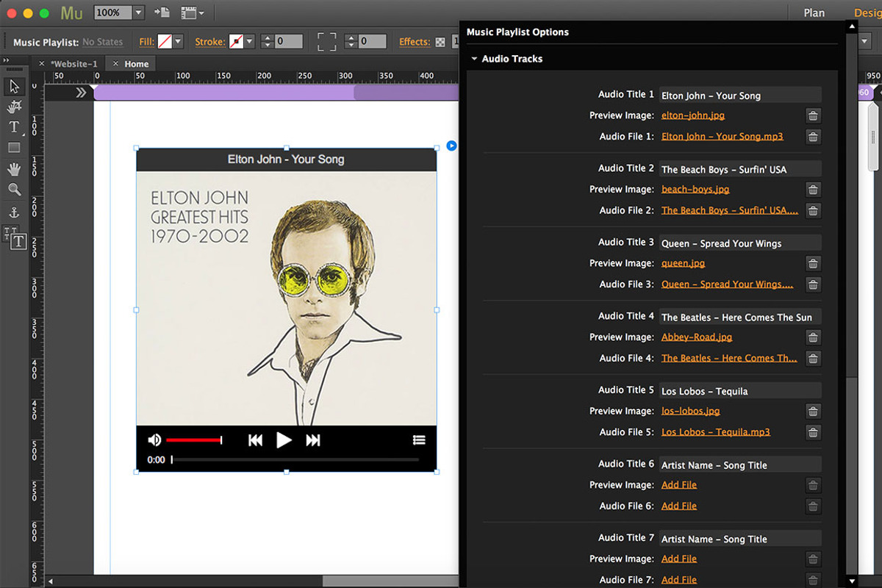The height and width of the screenshot is (588, 882).
Task: Delete preview image Abbey-Road.jpg
Action: [812, 337]
